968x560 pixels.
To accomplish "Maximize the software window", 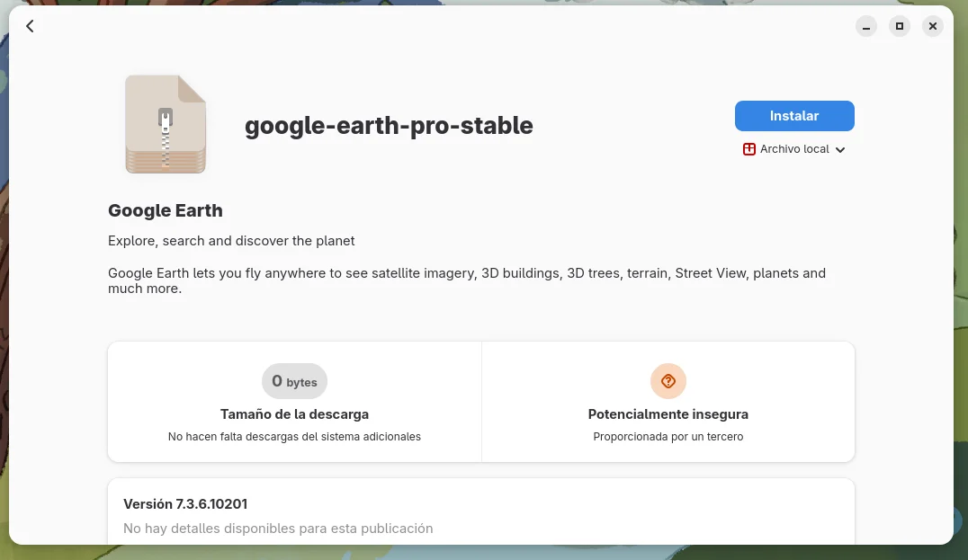I will click(x=900, y=26).
